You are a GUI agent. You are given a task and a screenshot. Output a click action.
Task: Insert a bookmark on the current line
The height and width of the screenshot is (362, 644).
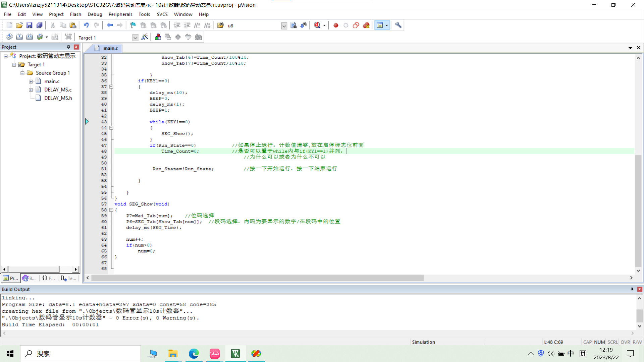133,25
